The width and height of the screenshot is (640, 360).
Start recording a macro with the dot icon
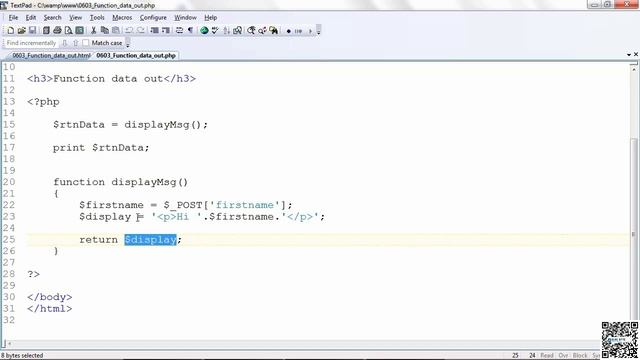pyautogui.click(x=289, y=31)
